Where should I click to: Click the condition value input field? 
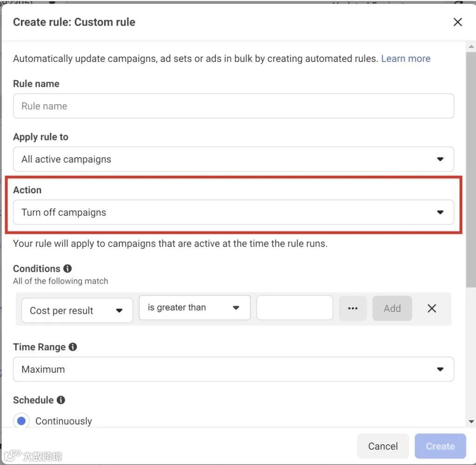click(295, 308)
